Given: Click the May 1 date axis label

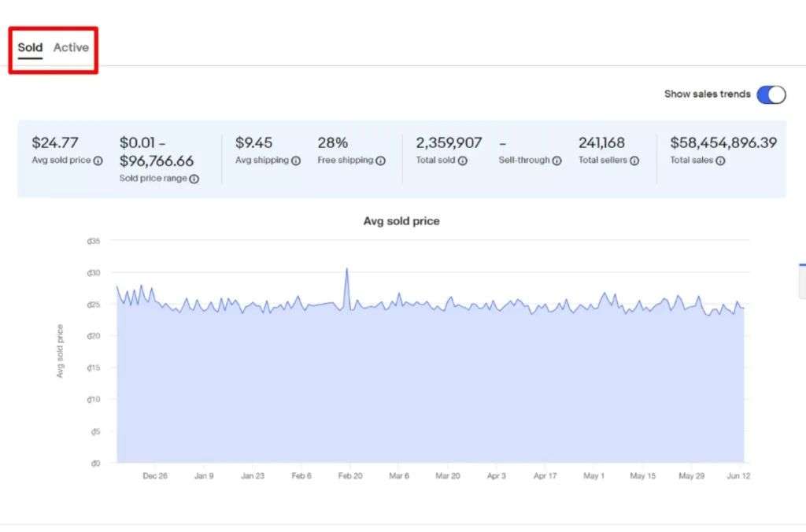Looking at the screenshot, I should (x=593, y=476).
